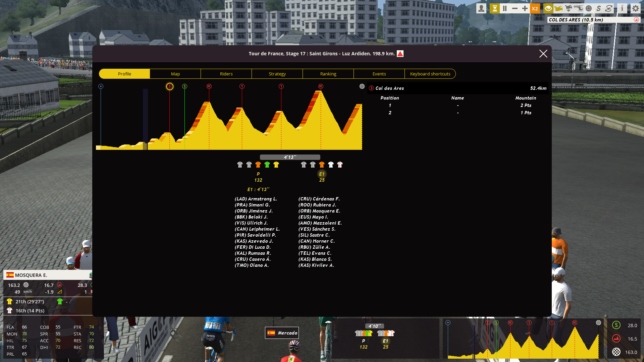Screen dimensions: 644x362
Task: Select the first HC climb marker on profile
Action: 209,86
